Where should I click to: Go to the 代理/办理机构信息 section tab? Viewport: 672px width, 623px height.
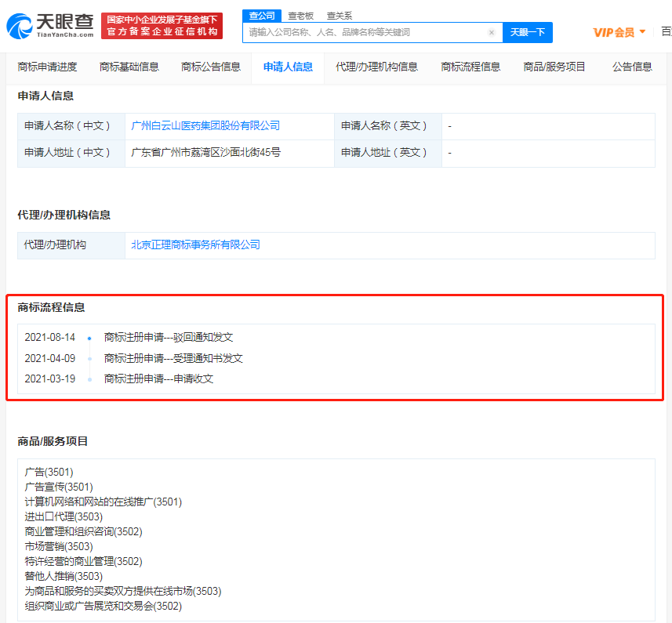[376, 67]
